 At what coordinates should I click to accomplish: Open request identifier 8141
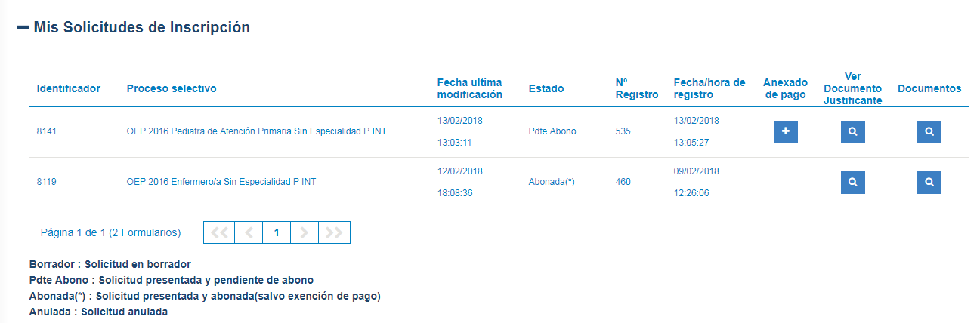pyautogui.click(x=47, y=131)
